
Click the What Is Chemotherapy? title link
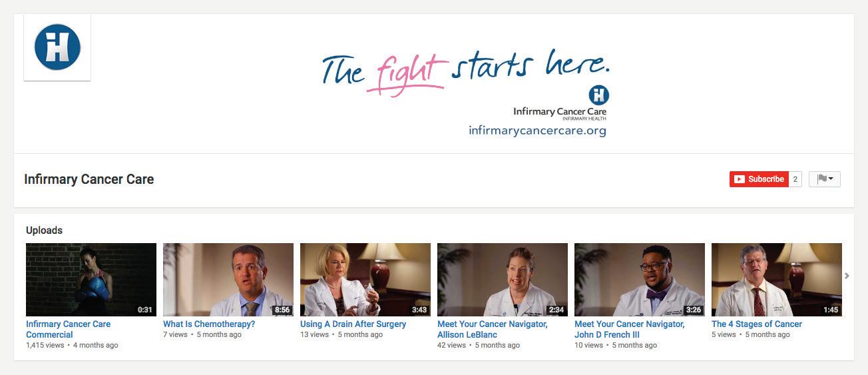[209, 324]
